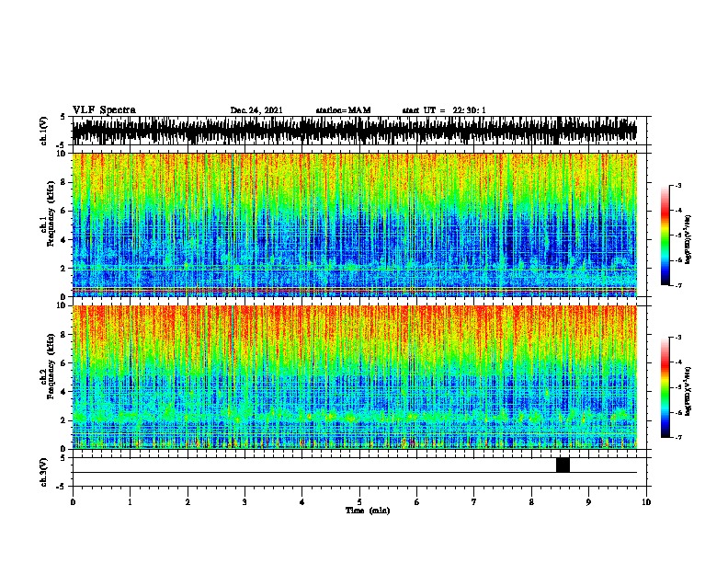Click time axis tick label "0"
This screenshot has width=728, height=563.
click(x=73, y=501)
